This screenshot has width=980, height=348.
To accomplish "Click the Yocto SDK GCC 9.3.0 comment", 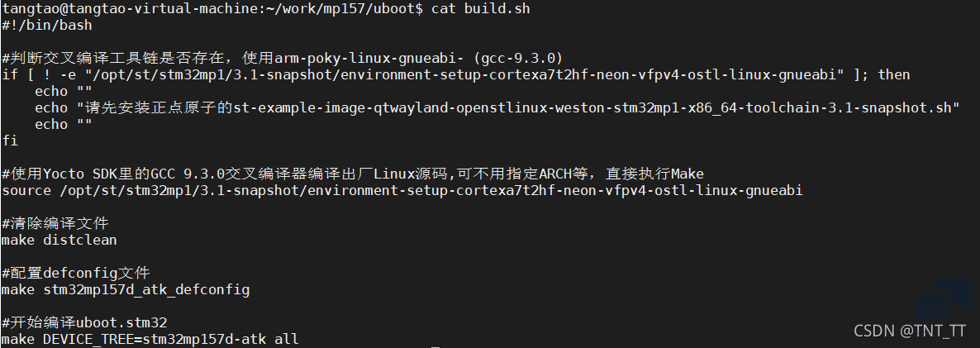I will pyautogui.click(x=353, y=174).
